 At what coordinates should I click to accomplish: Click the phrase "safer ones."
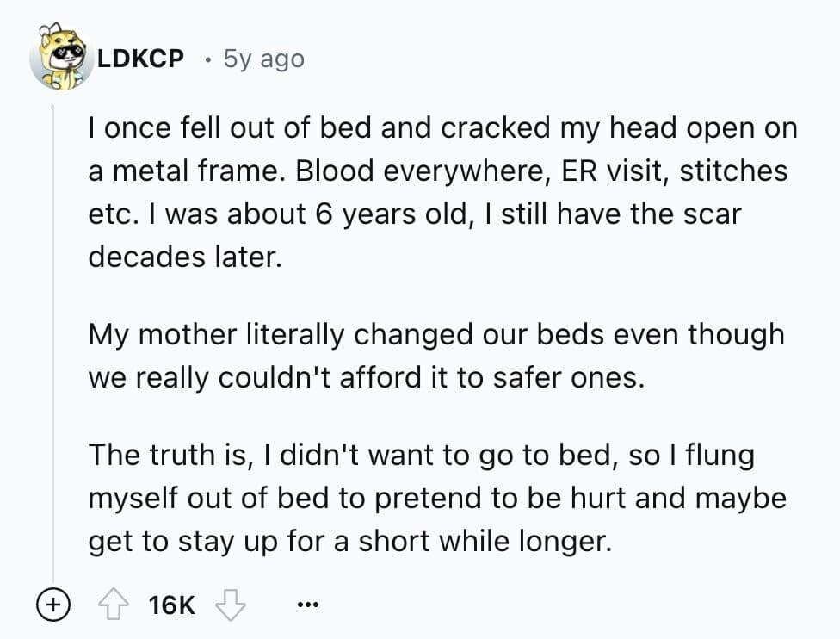(x=568, y=378)
